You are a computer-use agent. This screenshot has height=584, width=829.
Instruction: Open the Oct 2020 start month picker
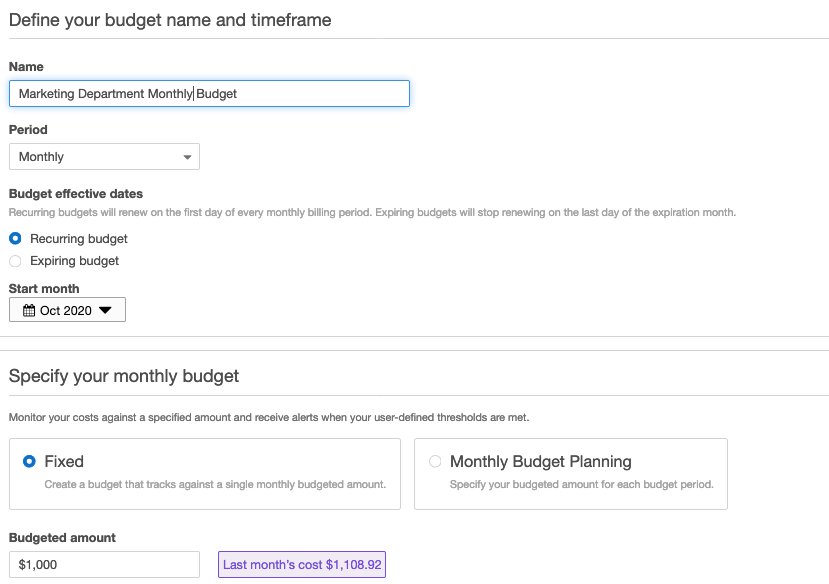[x=67, y=311]
